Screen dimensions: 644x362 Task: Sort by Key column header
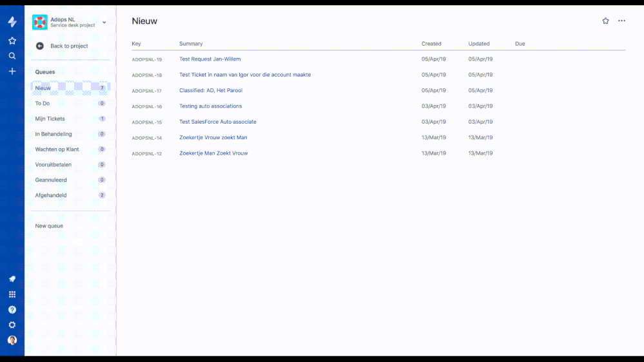coord(137,44)
